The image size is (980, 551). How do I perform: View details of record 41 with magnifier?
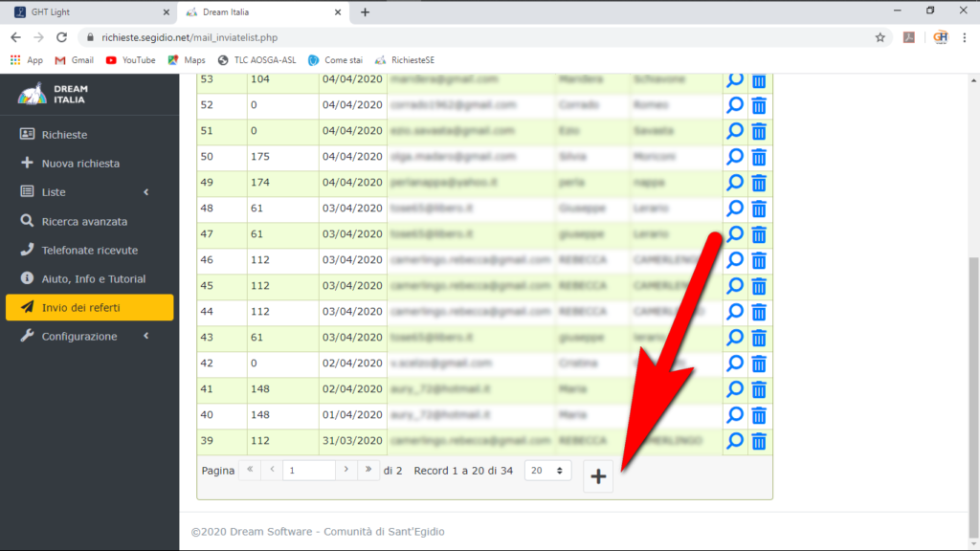click(735, 389)
